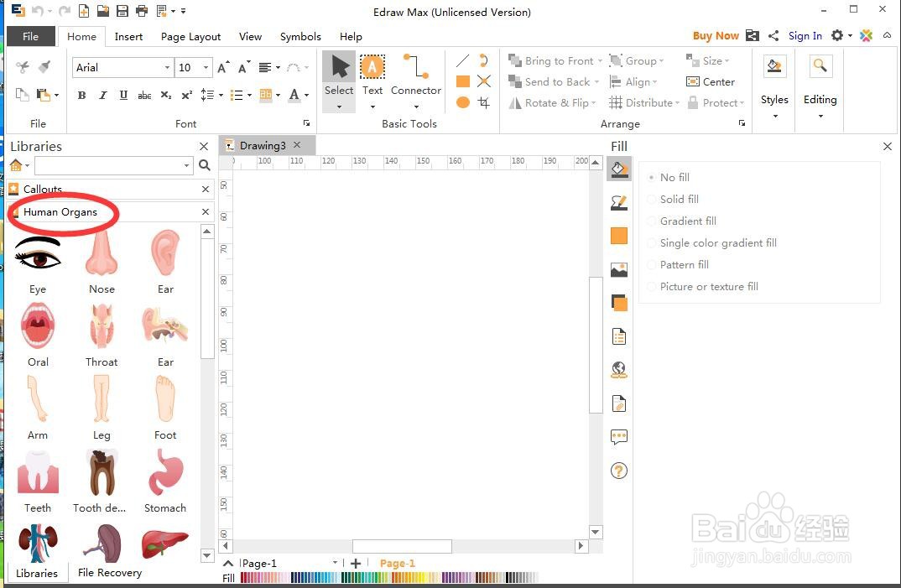Increase font size with grow icon
This screenshot has height=588, width=901.
223,68
